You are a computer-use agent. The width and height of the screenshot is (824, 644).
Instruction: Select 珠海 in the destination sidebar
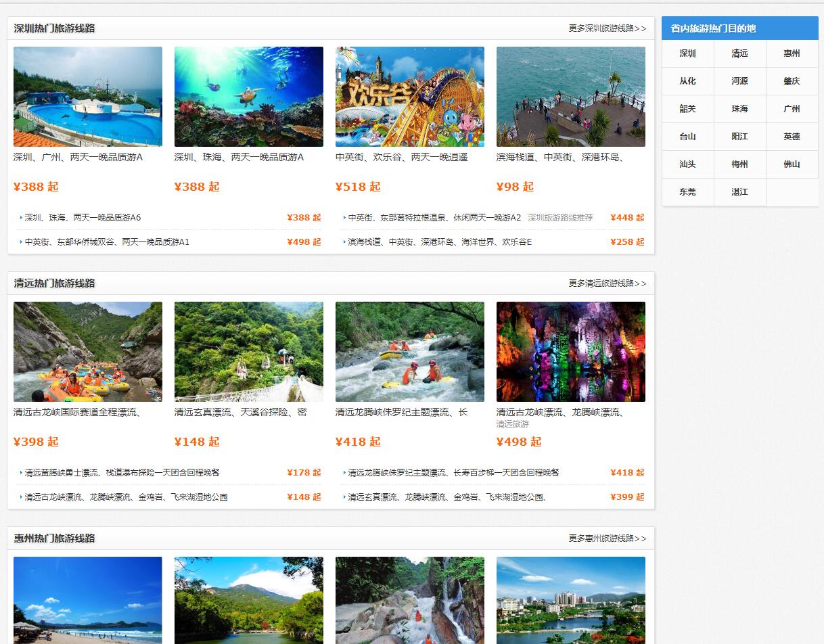click(x=739, y=109)
